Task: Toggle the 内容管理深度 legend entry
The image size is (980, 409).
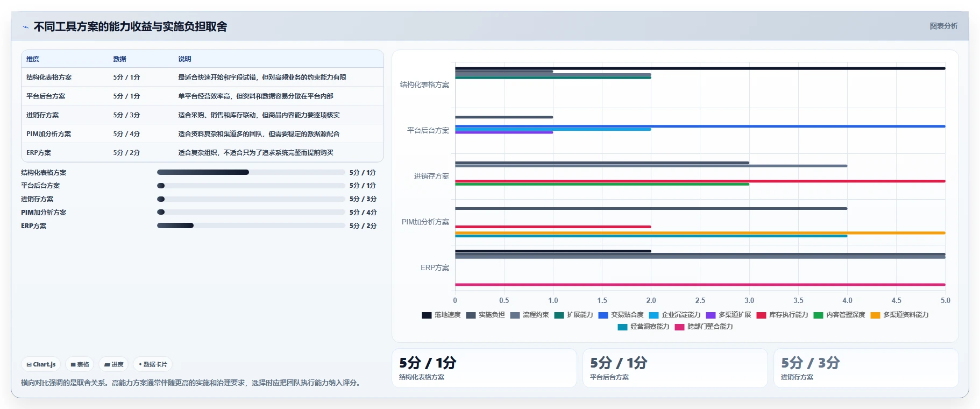Action: tap(839, 315)
